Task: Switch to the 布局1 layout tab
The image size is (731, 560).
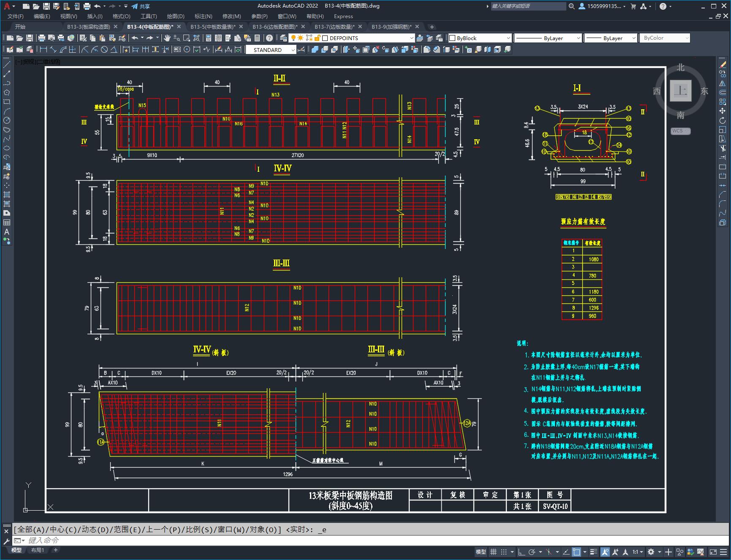Action: coord(38,550)
